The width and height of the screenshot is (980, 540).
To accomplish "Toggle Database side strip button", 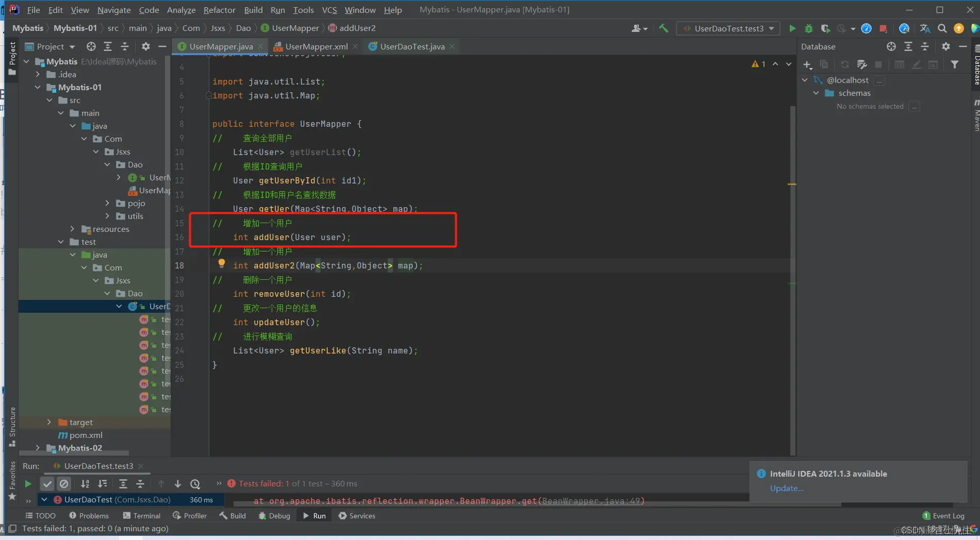I will tap(975, 64).
